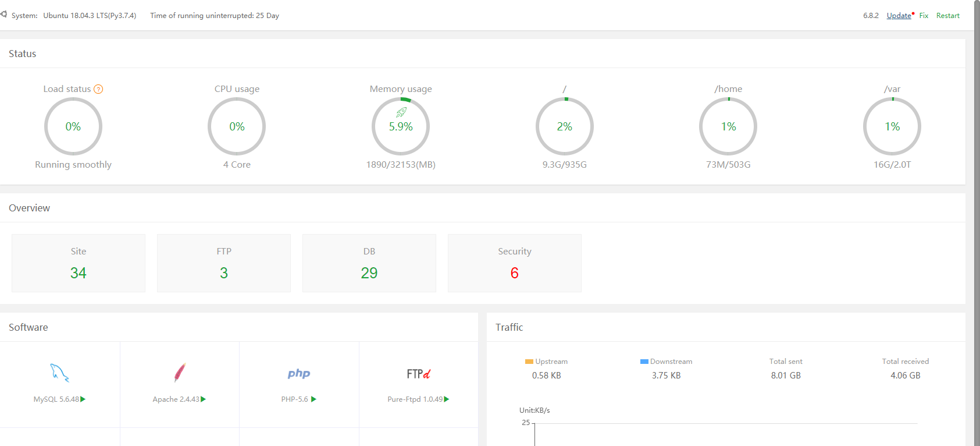Click green run arrow beside Apache 2.4.43
This screenshot has width=980, height=446.
(203, 399)
